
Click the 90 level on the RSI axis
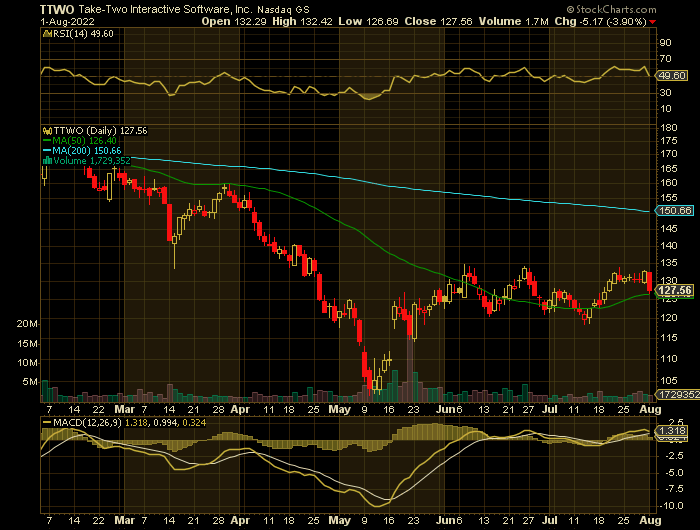[665, 43]
